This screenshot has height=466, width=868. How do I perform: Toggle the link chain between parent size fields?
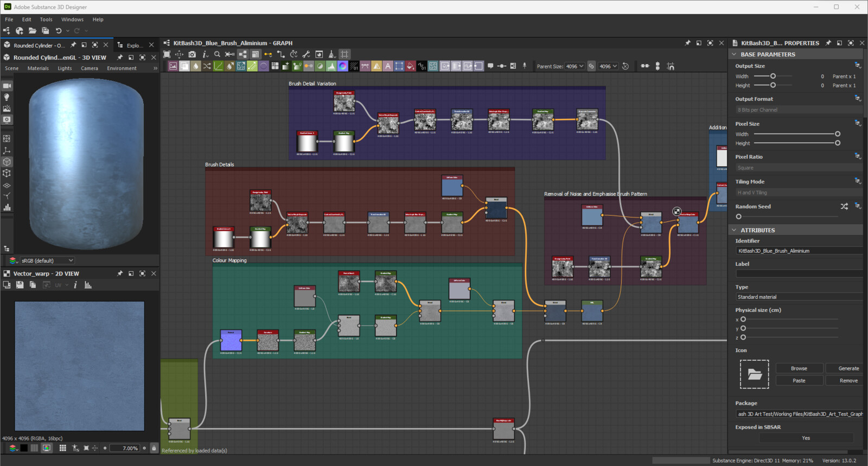pyautogui.click(x=591, y=66)
